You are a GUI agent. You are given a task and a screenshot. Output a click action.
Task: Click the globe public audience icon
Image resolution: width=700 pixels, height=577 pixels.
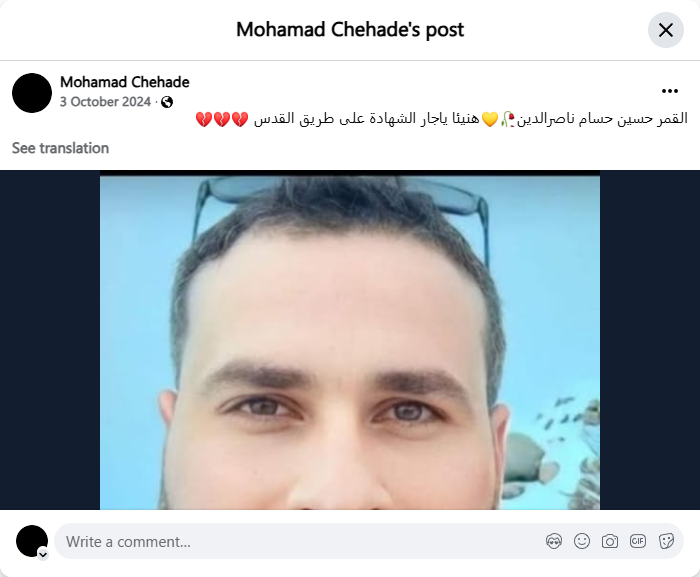[x=167, y=102]
